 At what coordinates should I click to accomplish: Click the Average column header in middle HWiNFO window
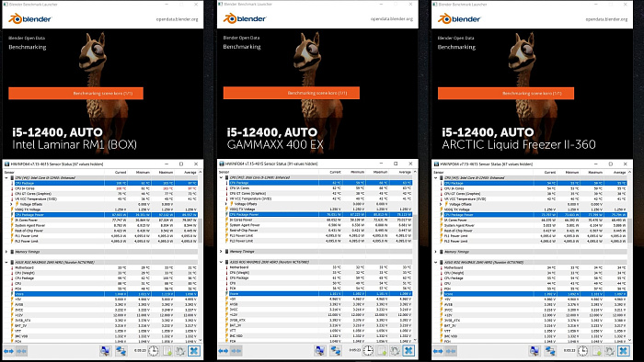coord(405,172)
